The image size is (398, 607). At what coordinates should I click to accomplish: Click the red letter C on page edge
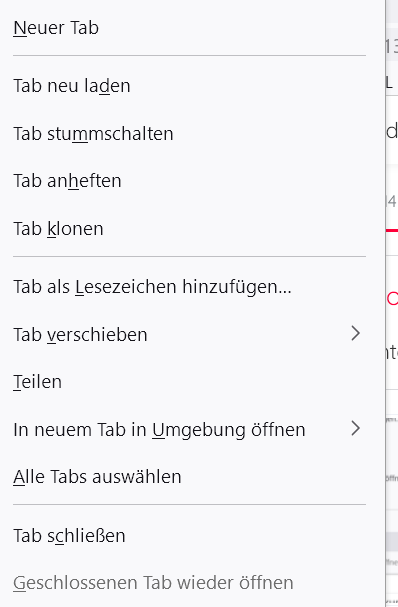pos(393,298)
